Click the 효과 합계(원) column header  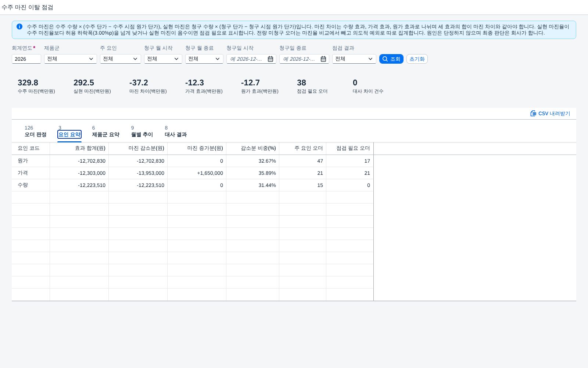point(79,148)
